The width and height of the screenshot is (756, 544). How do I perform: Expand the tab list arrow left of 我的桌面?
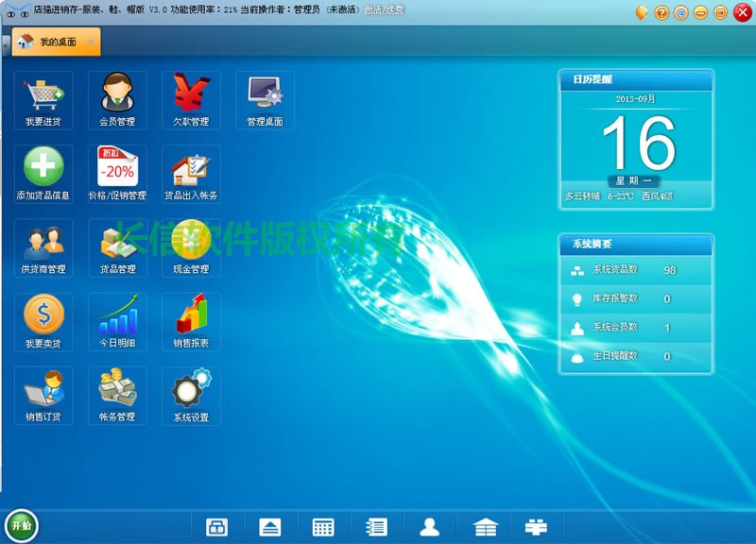[6, 43]
